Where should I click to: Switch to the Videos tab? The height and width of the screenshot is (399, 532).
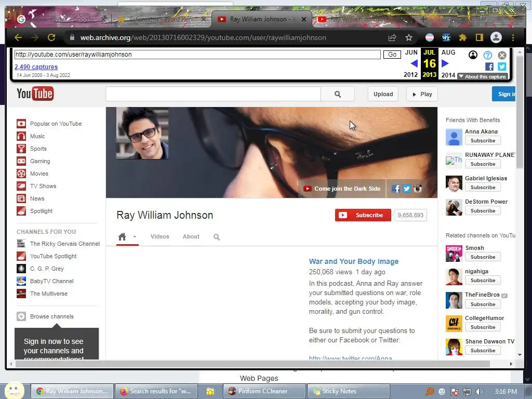160,236
